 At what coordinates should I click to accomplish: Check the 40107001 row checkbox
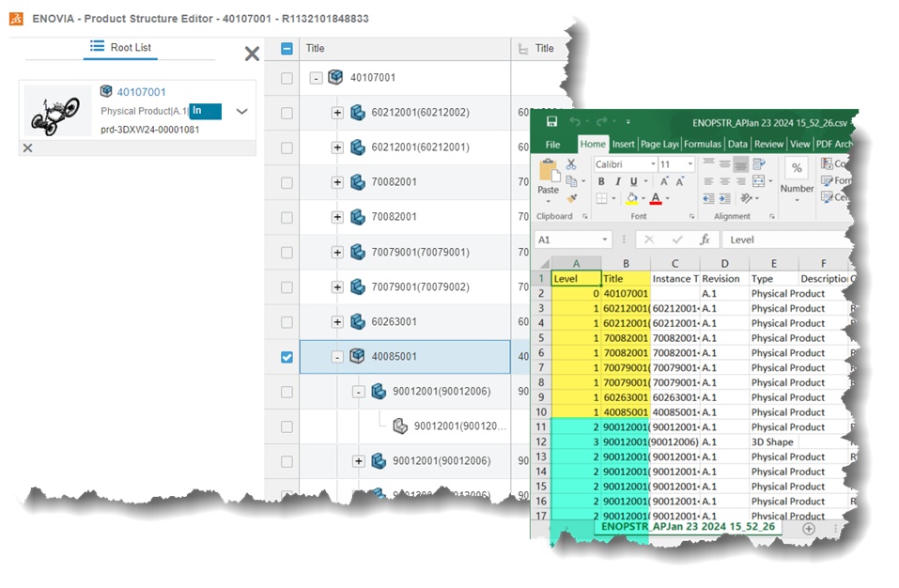(x=287, y=78)
